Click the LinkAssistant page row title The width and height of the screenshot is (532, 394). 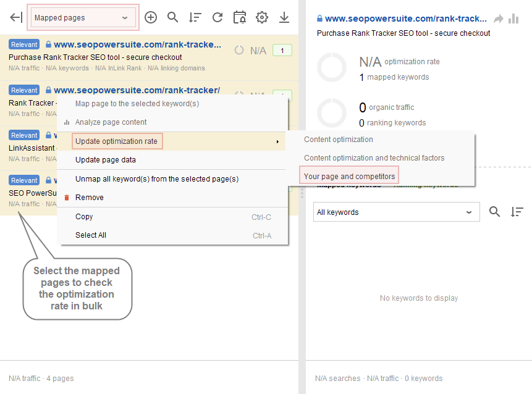tap(33, 148)
